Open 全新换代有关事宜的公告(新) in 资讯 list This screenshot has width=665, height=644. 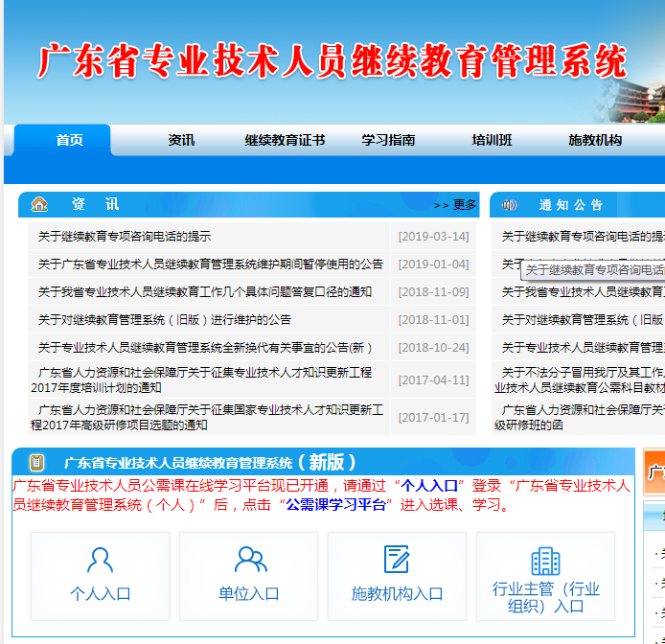pyautogui.click(x=205, y=348)
